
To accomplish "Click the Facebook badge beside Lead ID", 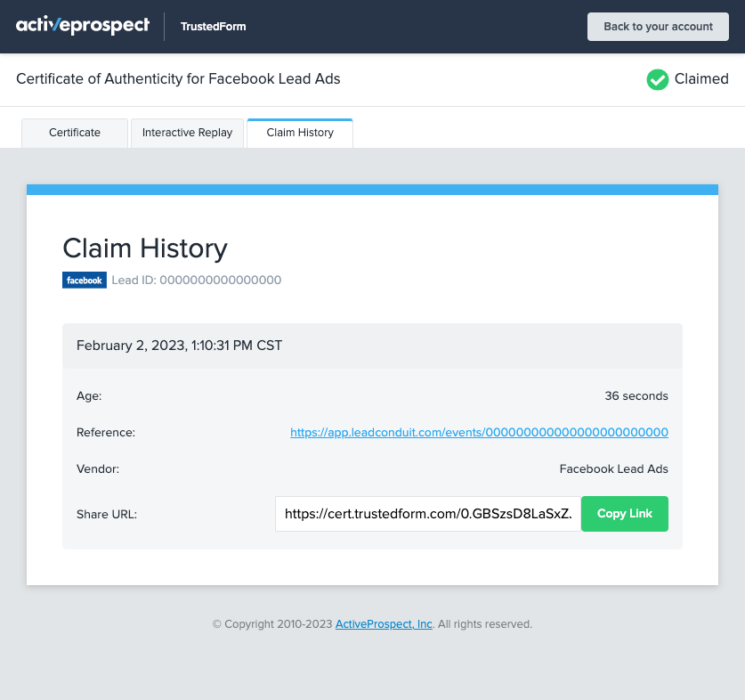I will click(x=85, y=280).
